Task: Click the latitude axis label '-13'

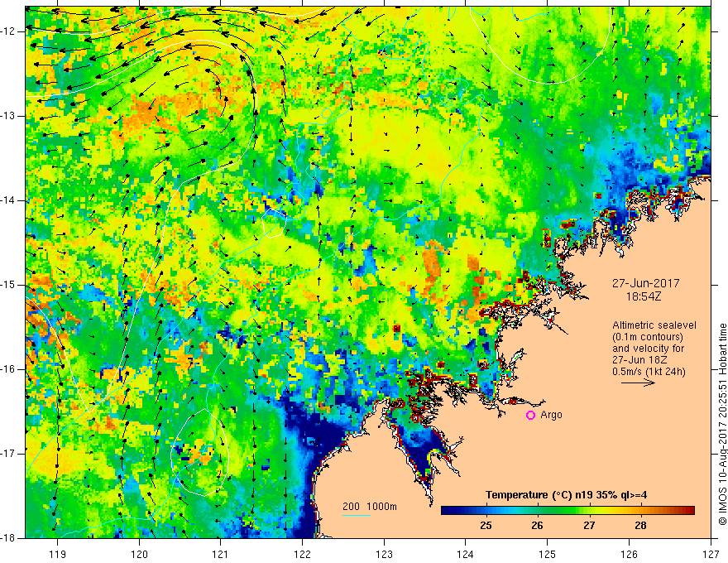Action: pos(8,116)
